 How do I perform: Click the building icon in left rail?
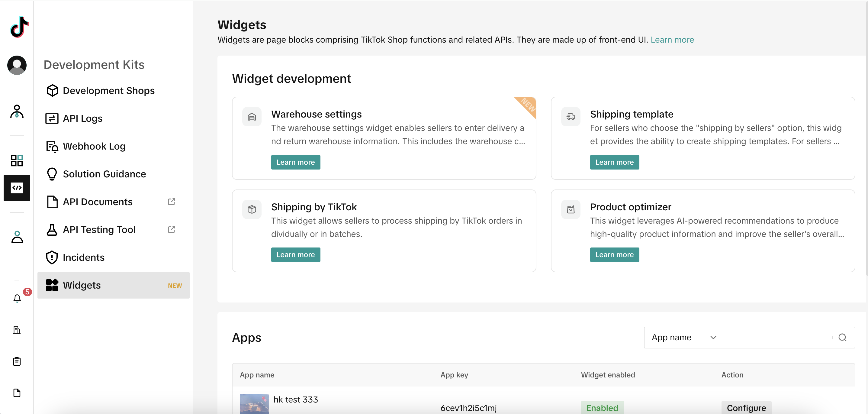(17, 330)
